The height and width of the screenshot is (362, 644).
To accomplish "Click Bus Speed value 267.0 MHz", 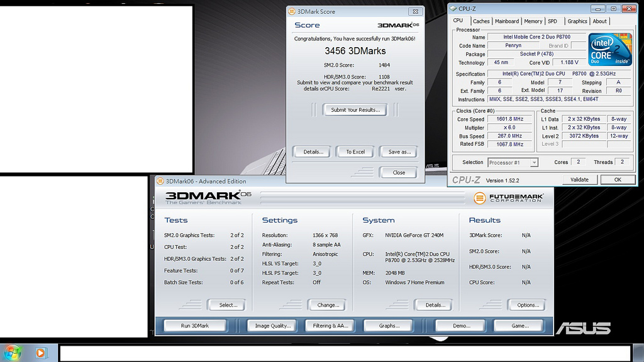I will pyautogui.click(x=509, y=136).
